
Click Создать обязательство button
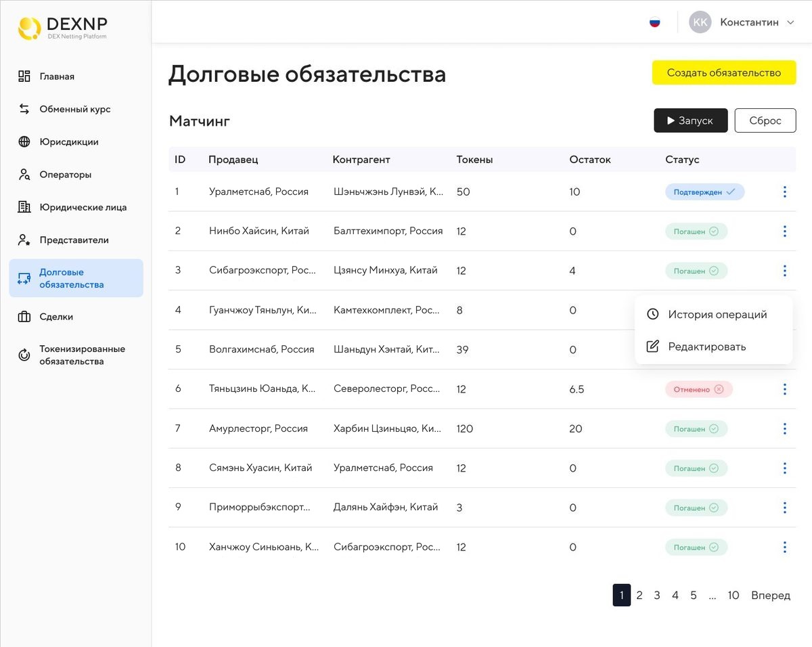tap(724, 72)
